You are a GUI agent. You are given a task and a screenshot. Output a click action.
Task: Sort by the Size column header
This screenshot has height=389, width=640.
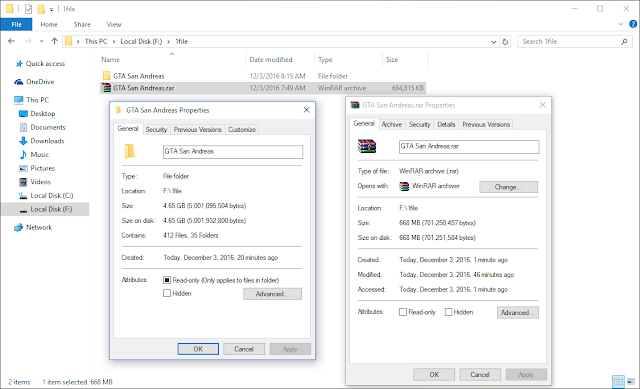click(x=404, y=60)
